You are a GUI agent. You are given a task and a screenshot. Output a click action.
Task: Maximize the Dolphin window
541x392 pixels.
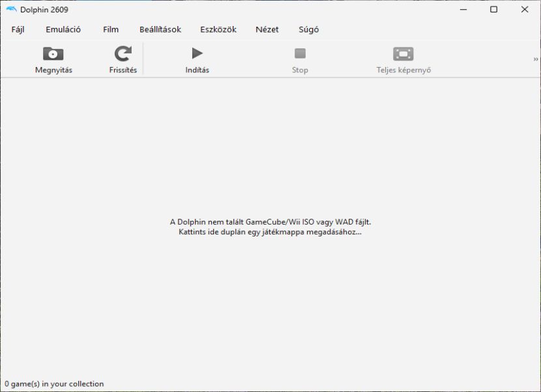pos(493,9)
